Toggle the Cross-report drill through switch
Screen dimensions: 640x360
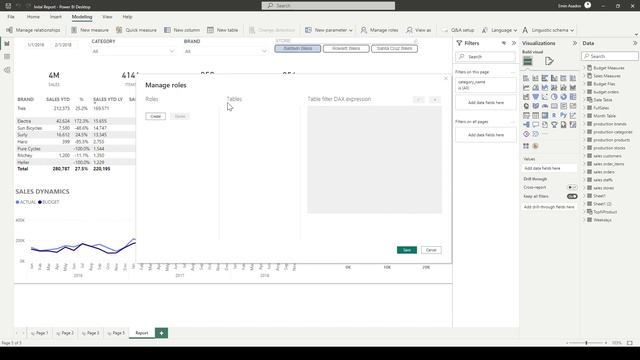click(572, 187)
